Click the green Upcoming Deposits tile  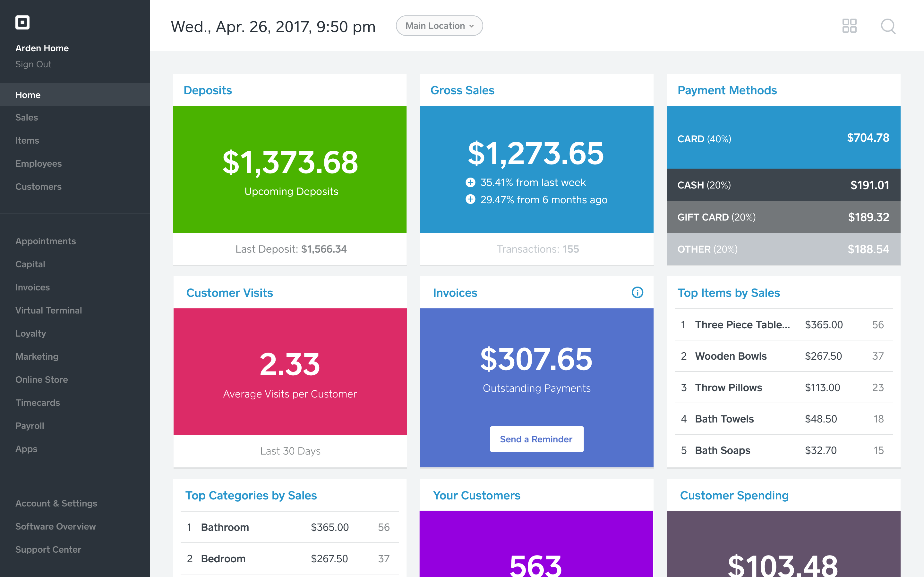click(x=290, y=169)
